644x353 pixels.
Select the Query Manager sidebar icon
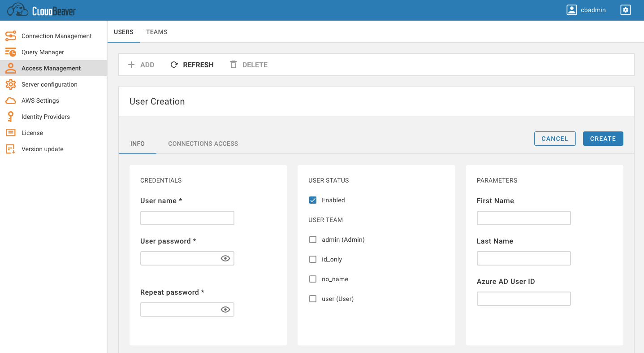pos(11,52)
